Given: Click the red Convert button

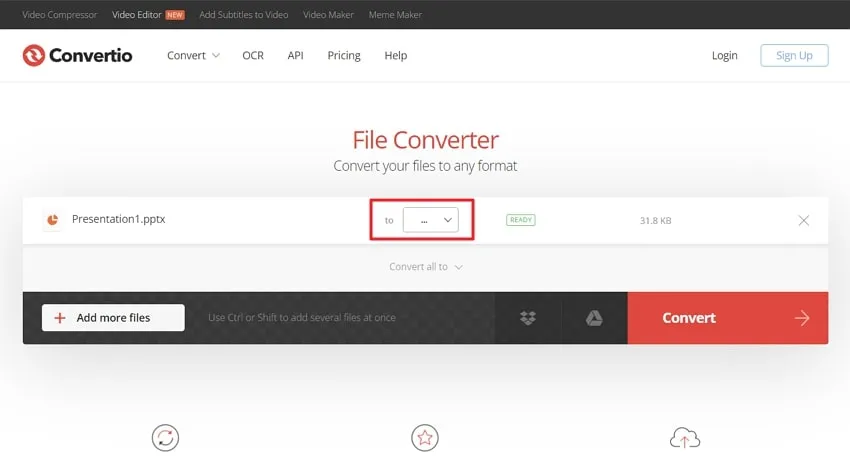Looking at the screenshot, I should [727, 318].
